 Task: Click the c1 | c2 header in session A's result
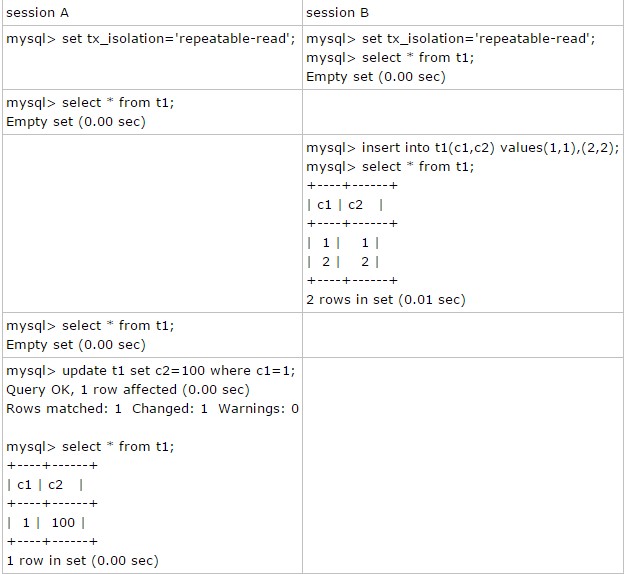[46, 484]
